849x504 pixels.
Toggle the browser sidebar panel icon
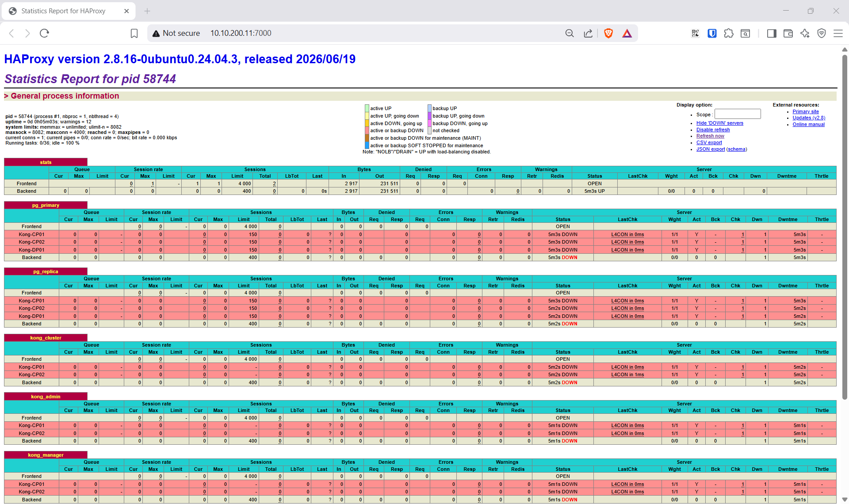tap(772, 33)
